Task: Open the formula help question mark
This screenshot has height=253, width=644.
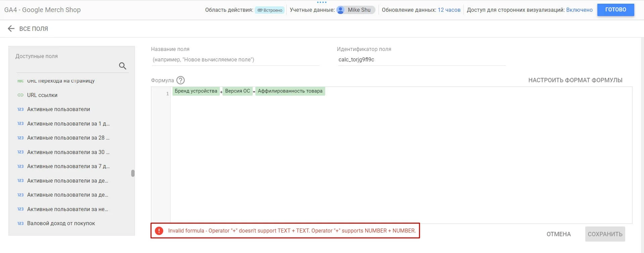Action: pos(181,80)
